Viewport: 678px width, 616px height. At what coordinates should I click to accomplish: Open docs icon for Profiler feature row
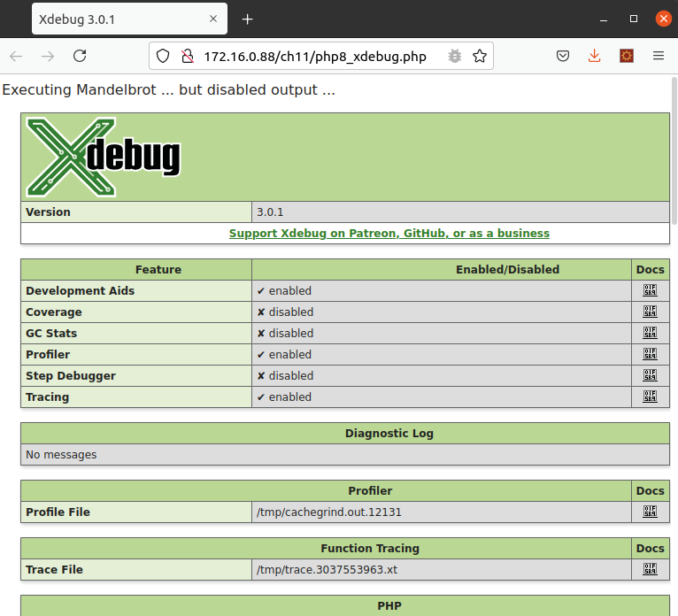pyautogui.click(x=650, y=354)
